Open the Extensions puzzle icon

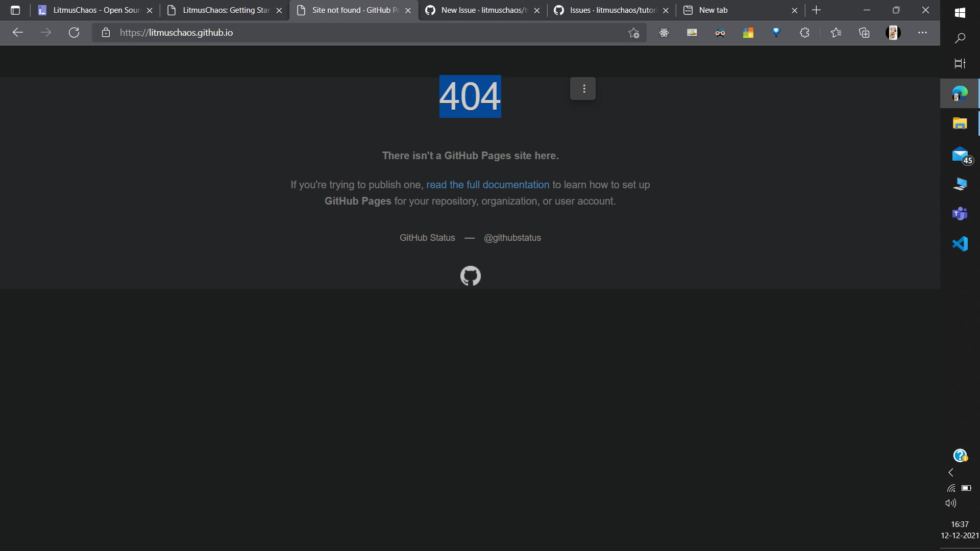pos(804,33)
